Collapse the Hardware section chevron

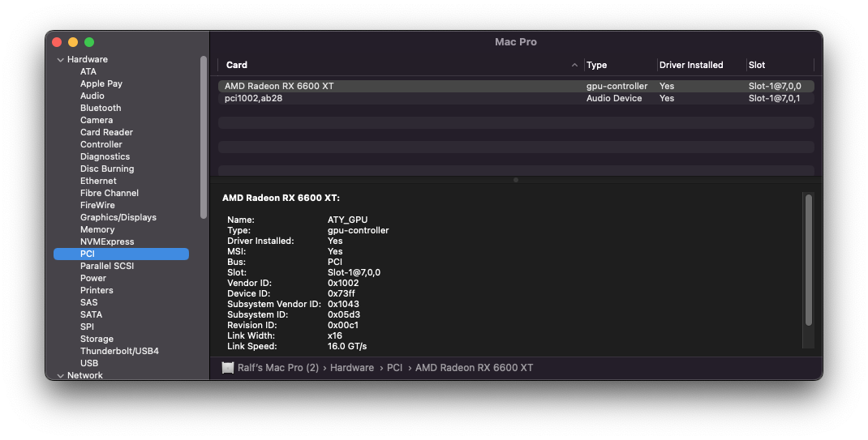(x=60, y=60)
